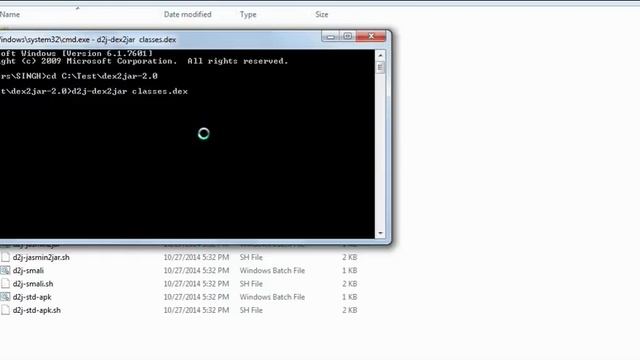Click Windows Batch File type of d2j-smali

coord(272,271)
